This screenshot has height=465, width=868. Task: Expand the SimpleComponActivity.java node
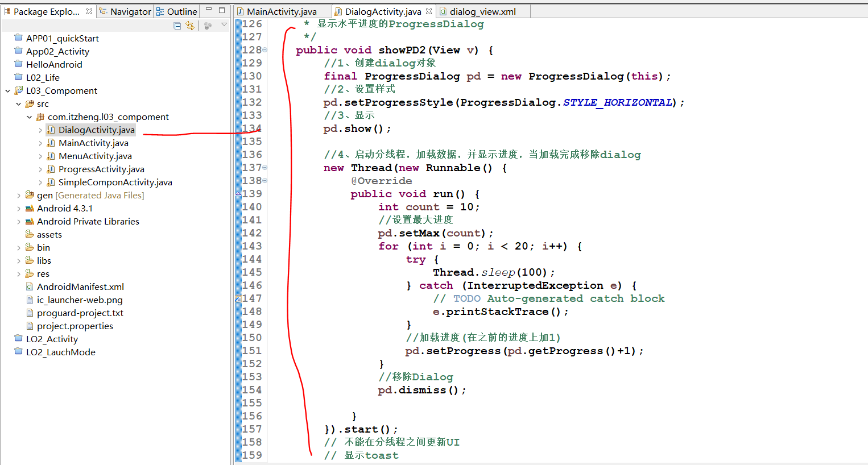point(40,182)
